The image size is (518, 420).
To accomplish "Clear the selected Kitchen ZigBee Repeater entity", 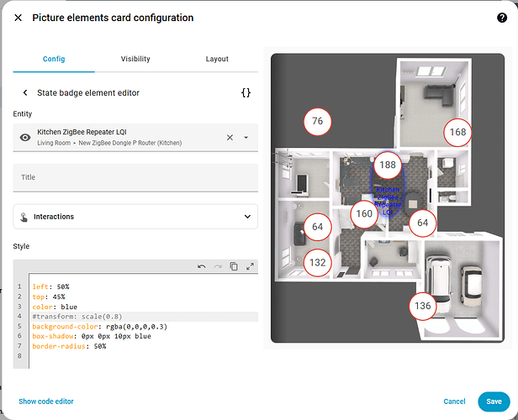I will (230, 137).
